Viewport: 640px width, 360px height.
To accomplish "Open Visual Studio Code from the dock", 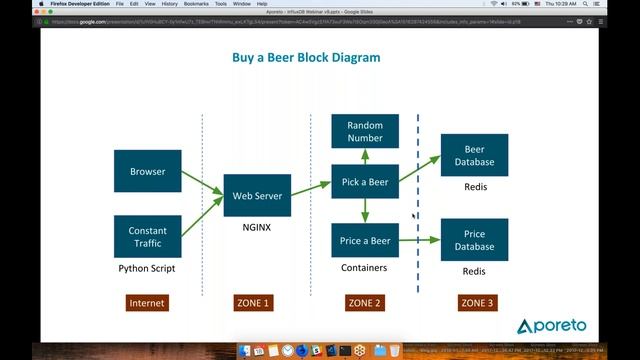I will 331,351.
